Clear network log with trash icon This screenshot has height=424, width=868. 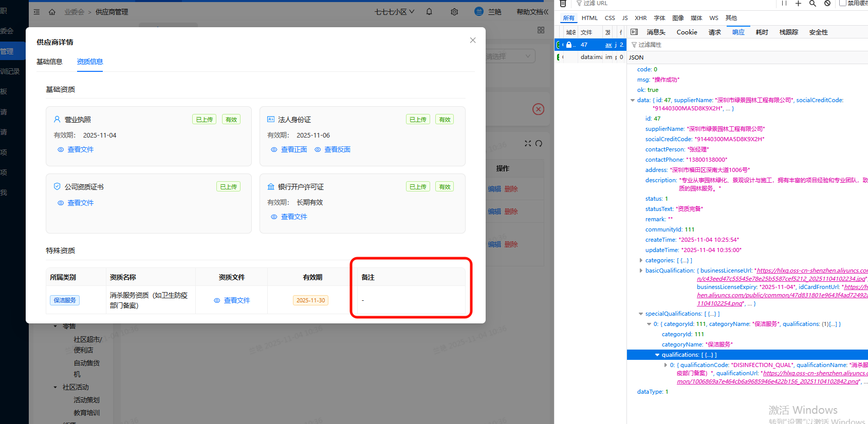pyautogui.click(x=563, y=4)
